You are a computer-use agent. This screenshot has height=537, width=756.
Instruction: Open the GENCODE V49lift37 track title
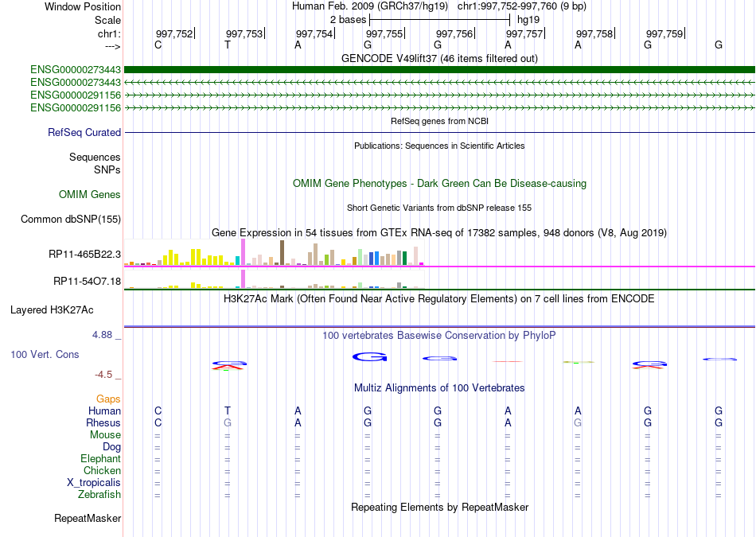[439, 58]
